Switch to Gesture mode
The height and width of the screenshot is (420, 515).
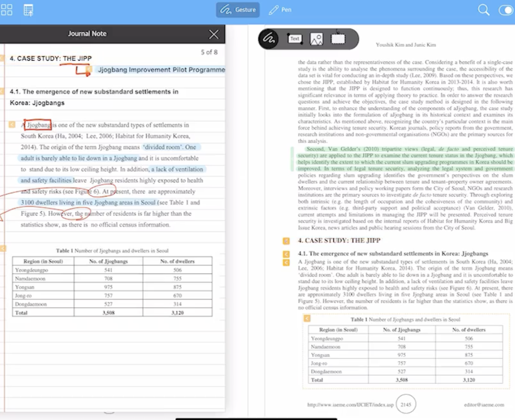point(238,9)
